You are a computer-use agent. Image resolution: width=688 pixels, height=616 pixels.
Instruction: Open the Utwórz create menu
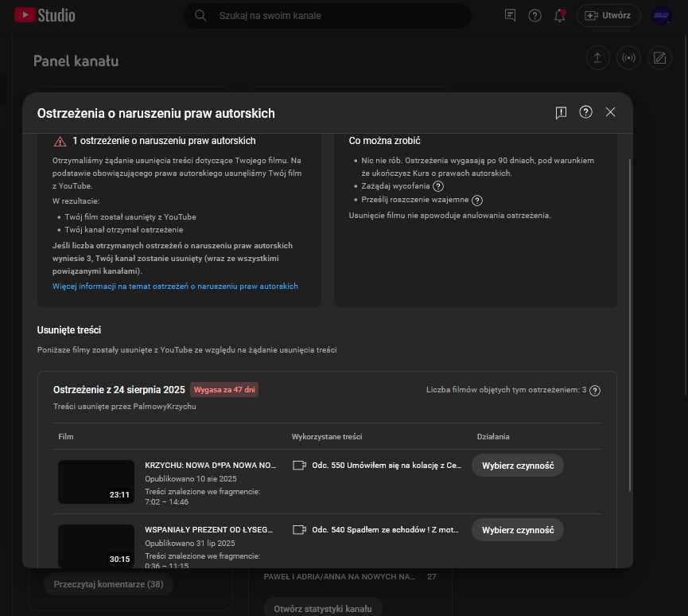608,15
